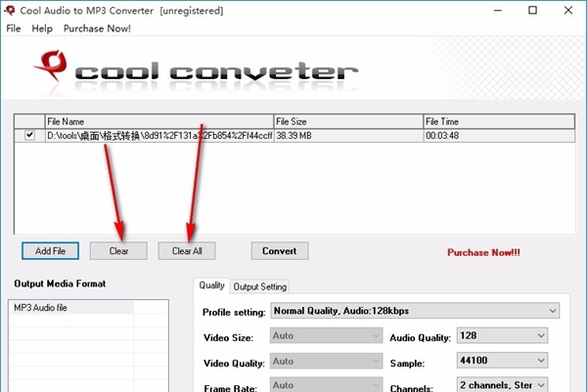Sort by the File Time column header
The width and height of the screenshot is (587, 392).
pyautogui.click(x=499, y=121)
